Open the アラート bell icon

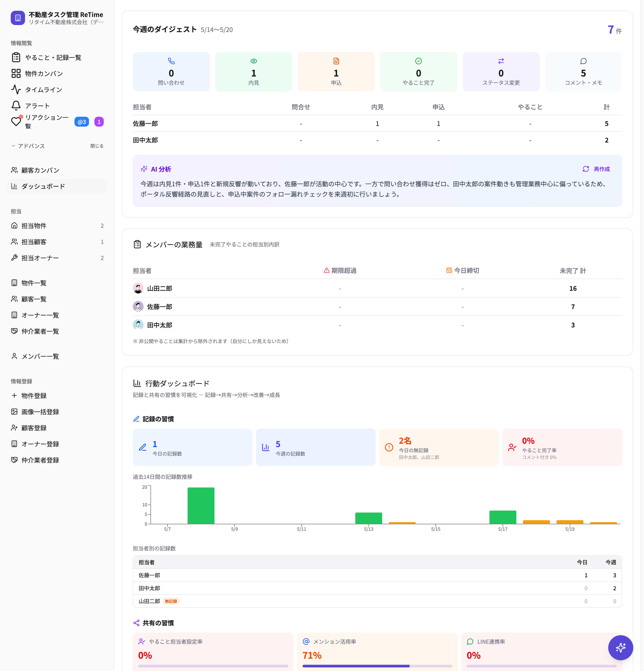tap(16, 105)
